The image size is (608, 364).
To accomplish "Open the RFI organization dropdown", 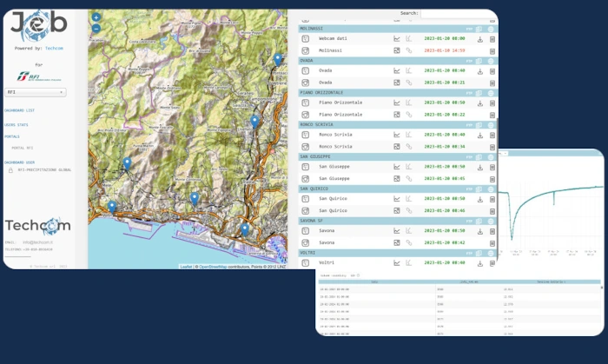I will coord(36,92).
